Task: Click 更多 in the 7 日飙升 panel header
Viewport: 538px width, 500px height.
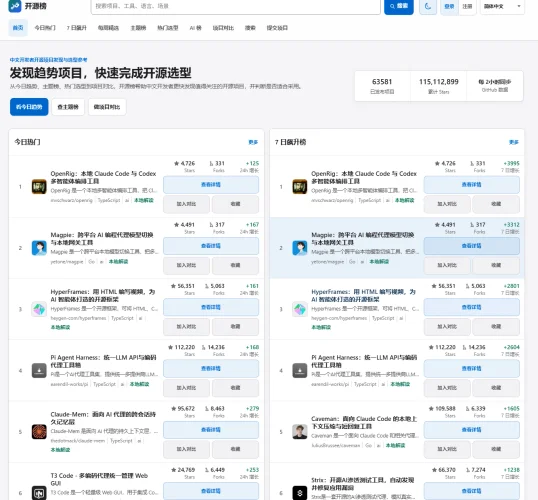Action: (x=514, y=142)
